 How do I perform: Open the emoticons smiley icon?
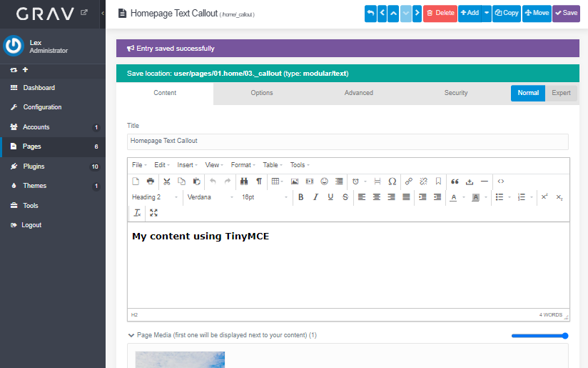[x=325, y=181]
